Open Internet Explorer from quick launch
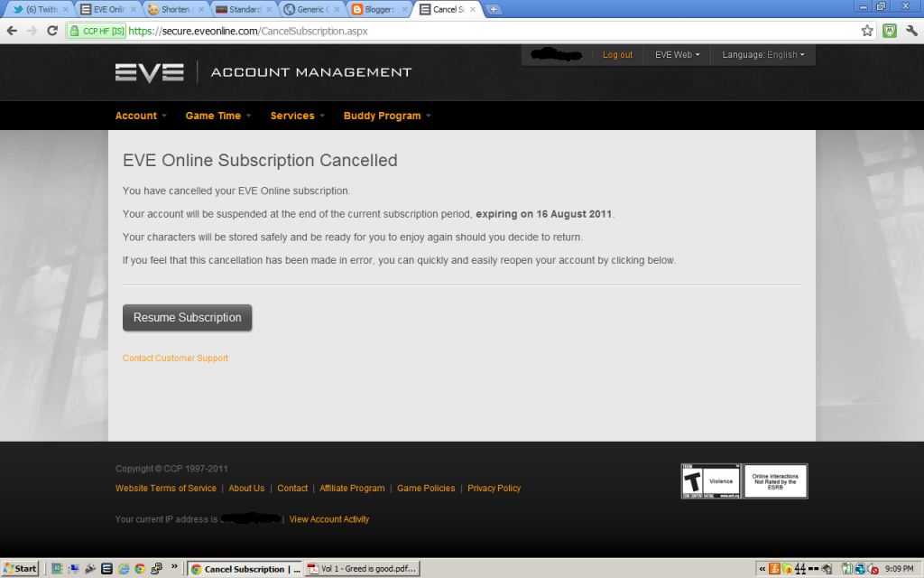This screenshot has height=578, width=924. [x=124, y=569]
